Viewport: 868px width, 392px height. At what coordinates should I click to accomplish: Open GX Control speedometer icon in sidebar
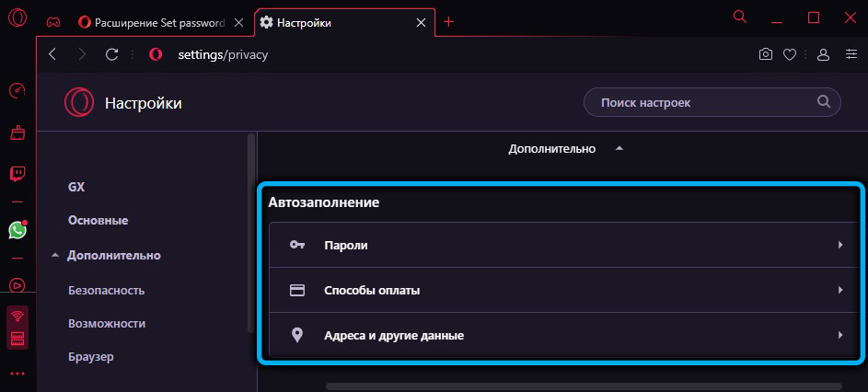tap(17, 91)
